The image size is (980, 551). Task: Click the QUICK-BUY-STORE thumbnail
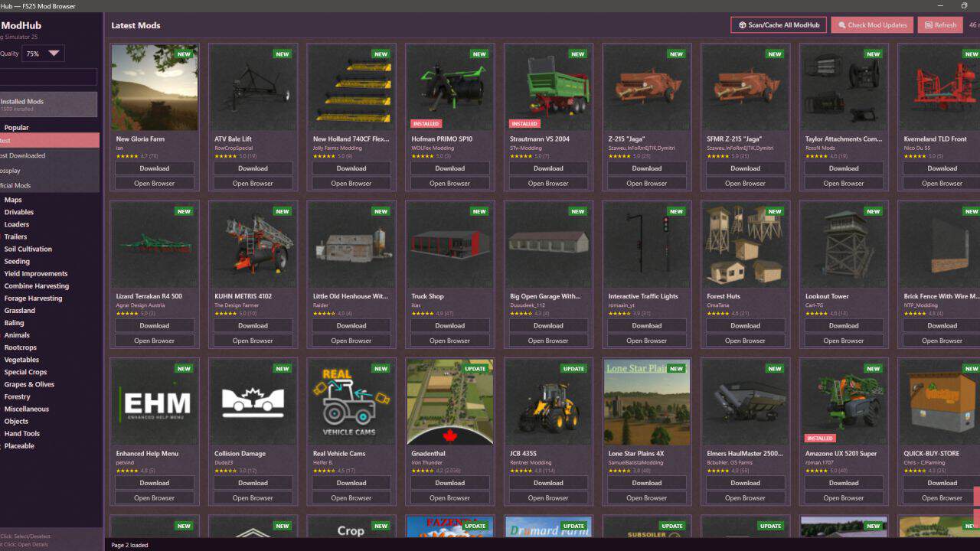point(940,402)
